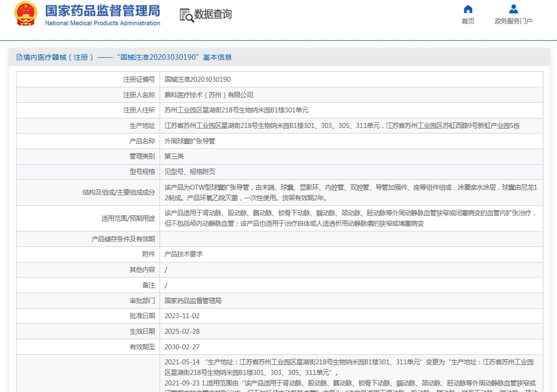Image resolution: width=557 pixels, height=392 pixels.
Task: Click National Medical Products Administration text
Action: click(x=102, y=23)
